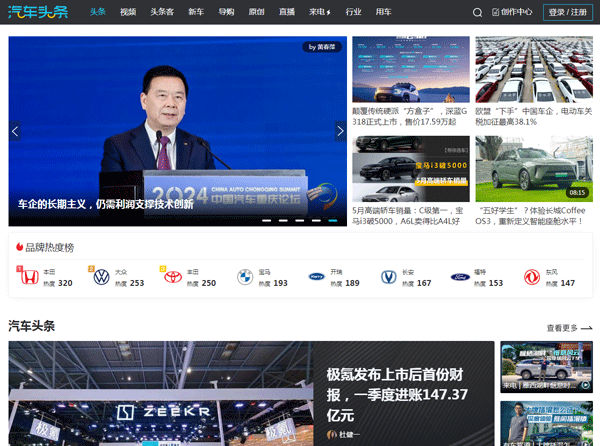Open 创作中心 creator center
This screenshot has width=600, height=446.
coord(512,12)
